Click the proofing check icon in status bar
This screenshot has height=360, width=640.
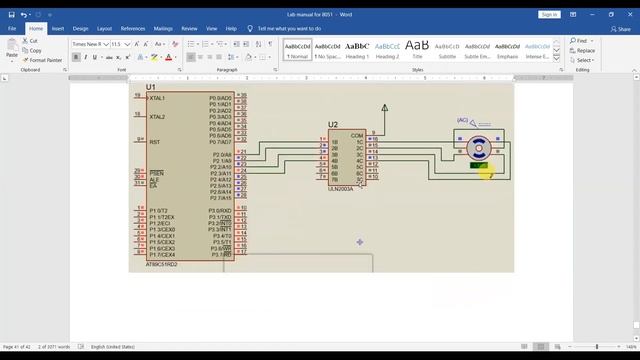click(x=81, y=347)
